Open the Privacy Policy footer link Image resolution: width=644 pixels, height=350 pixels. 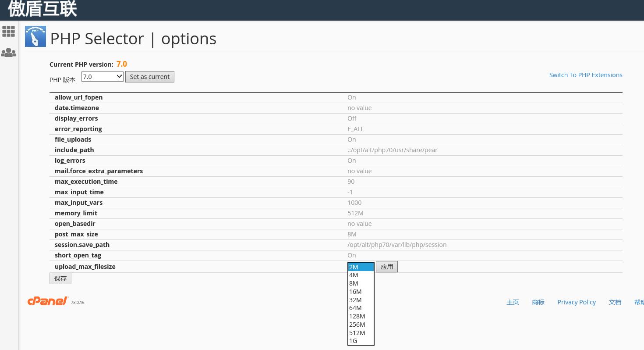(577, 302)
